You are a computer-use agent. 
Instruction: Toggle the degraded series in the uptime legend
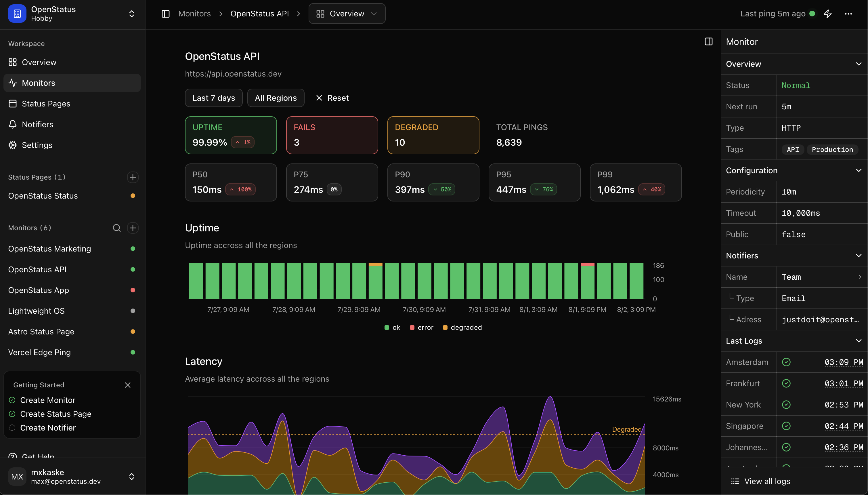(462, 327)
